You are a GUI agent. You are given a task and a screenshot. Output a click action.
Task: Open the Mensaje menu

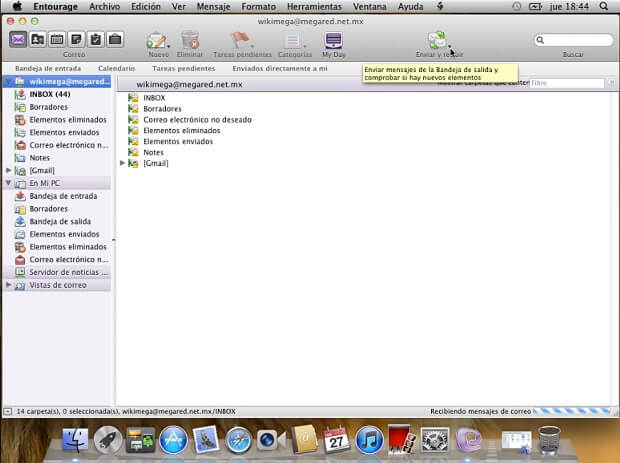click(213, 6)
